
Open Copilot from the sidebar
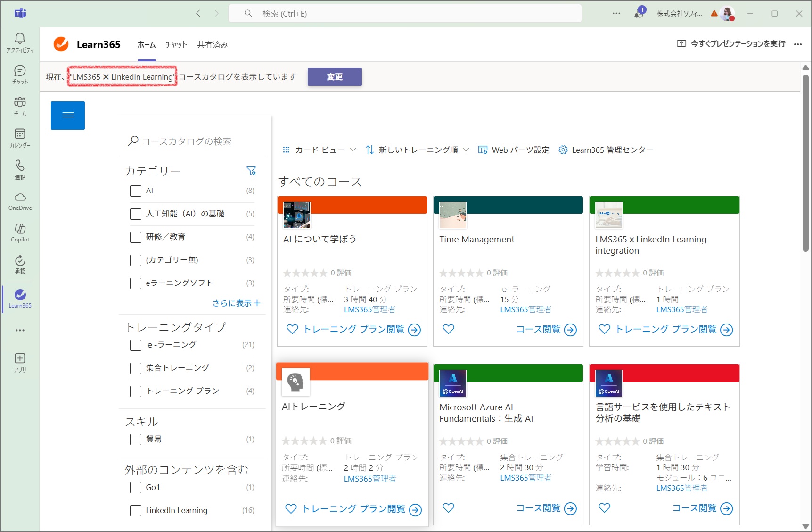pyautogui.click(x=20, y=233)
